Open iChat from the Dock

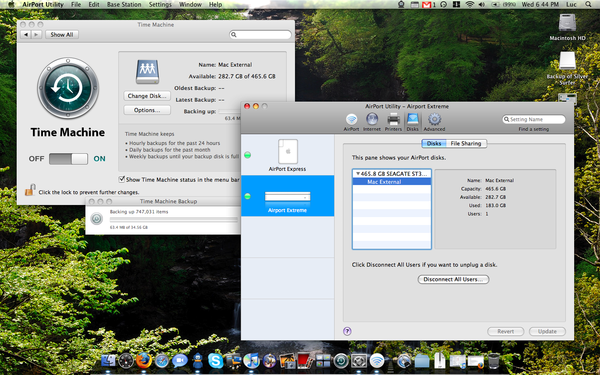[x=179, y=360]
